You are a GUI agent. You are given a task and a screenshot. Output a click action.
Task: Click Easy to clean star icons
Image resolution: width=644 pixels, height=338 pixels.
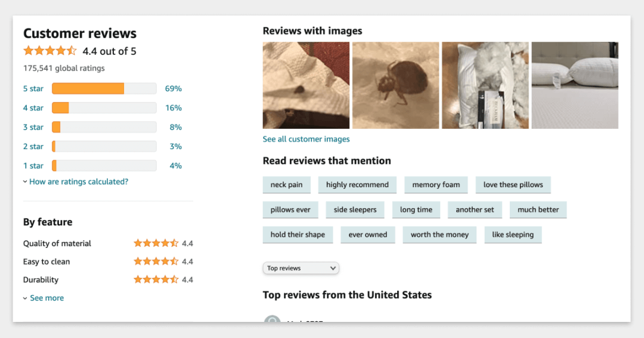point(156,262)
